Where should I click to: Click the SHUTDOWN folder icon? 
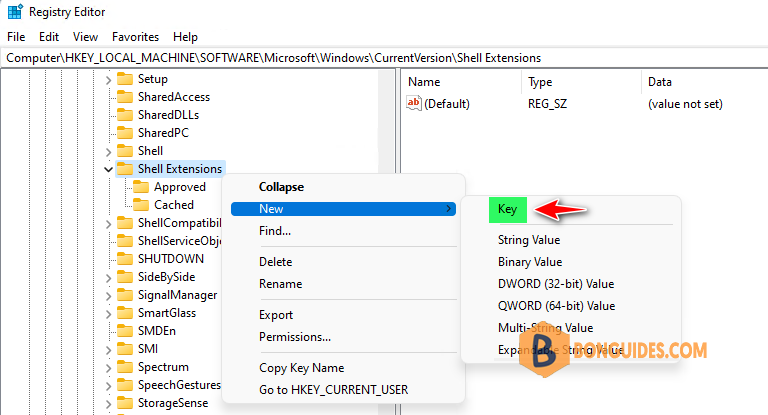[x=125, y=259]
